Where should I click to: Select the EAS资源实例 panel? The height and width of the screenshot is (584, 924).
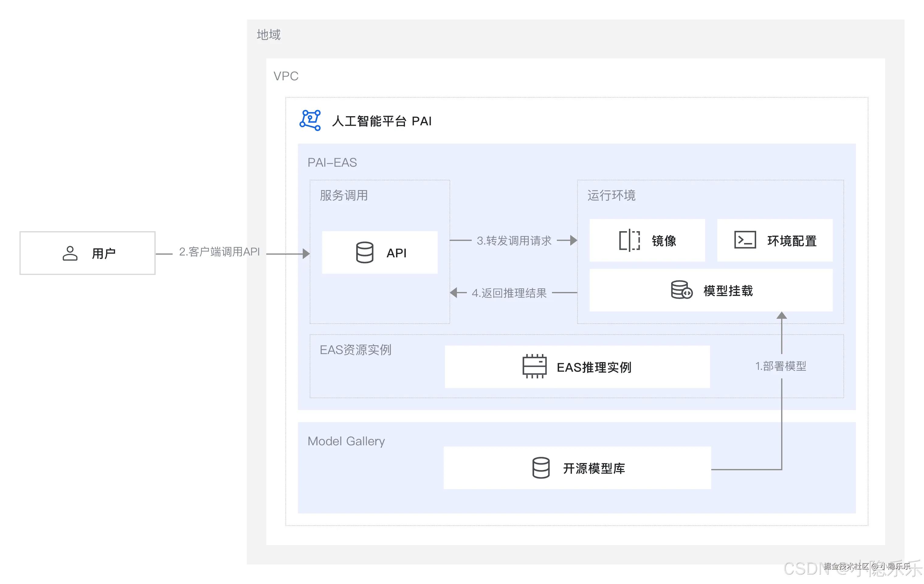[356, 350]
